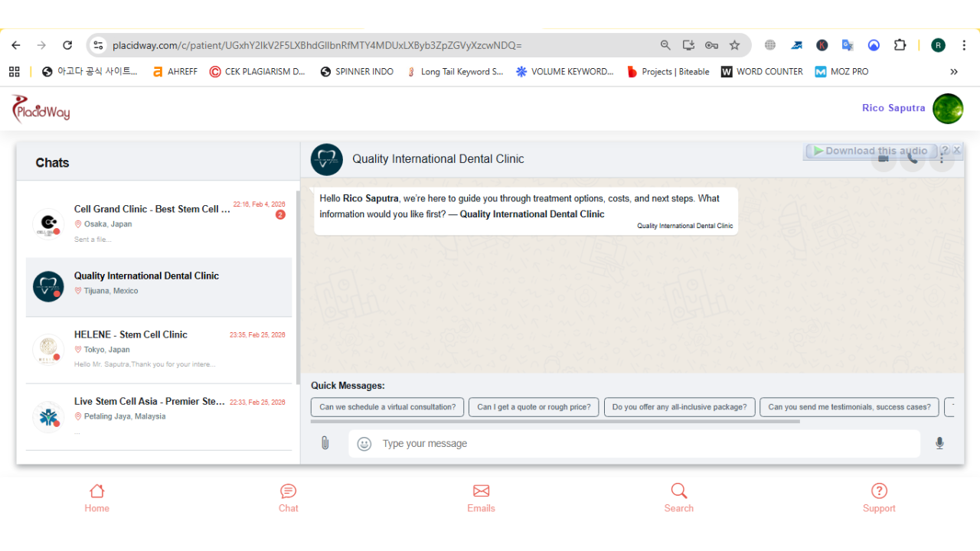980x551 pixels.
Task: Open the emoji picker in the message bar
Action: click(363, 444)
